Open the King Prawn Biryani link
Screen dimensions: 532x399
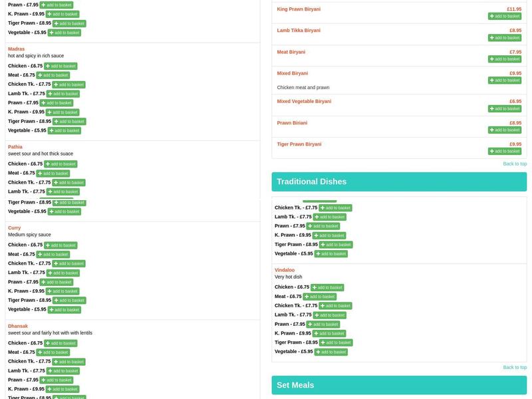pyautogui.click(x=299, y=9)
